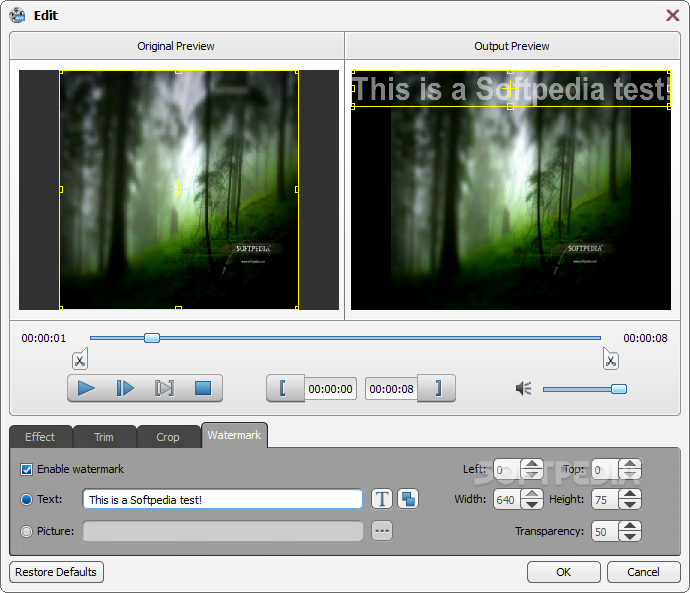This screenshot has height=593, width=690.
Task: Switch to the Crop tab
Action: (x=168, y=437)
